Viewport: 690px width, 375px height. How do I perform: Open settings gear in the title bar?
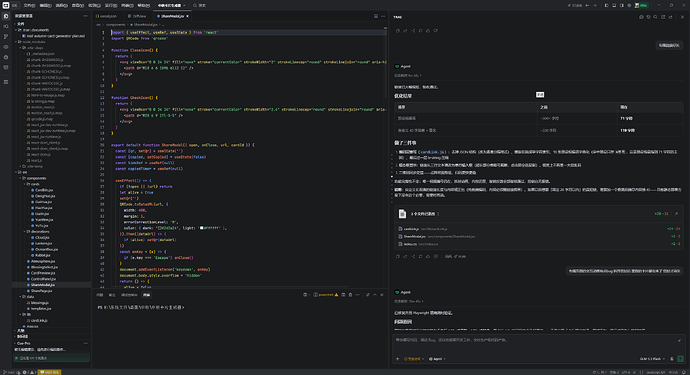coord(629,5)
